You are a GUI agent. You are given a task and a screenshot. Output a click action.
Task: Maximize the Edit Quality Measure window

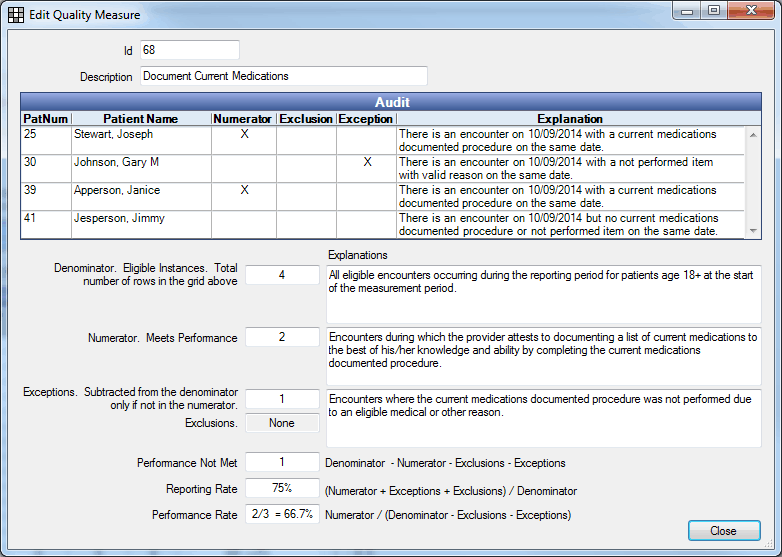coord(713,11)
